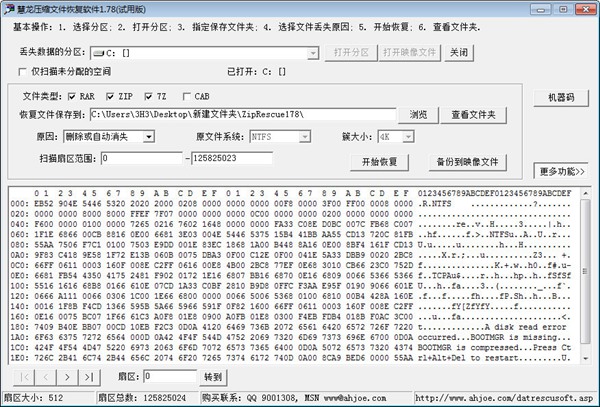Click the '.R.NTFS' ASCII text in first row
Image resolution: width=600 pixels, height=407 pixels.
click(434, 204)
